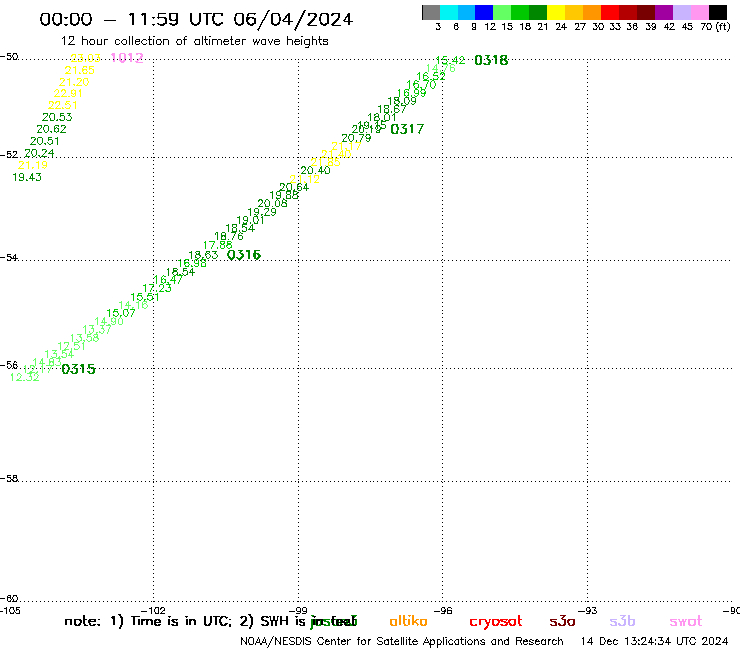Image resolution: width=740 pixels, height=650 pixels.
Task: Click the 0317 track time label
Action: coord(407,129)
